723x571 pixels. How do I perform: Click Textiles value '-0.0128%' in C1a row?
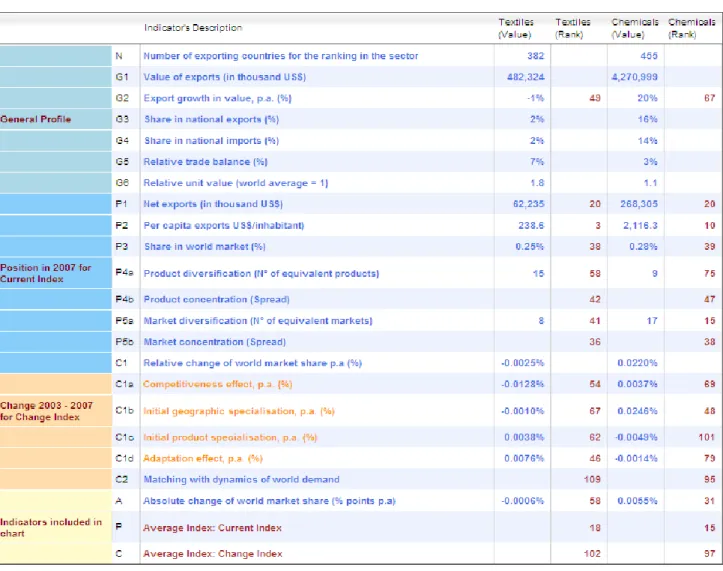(x=522, y=384)
